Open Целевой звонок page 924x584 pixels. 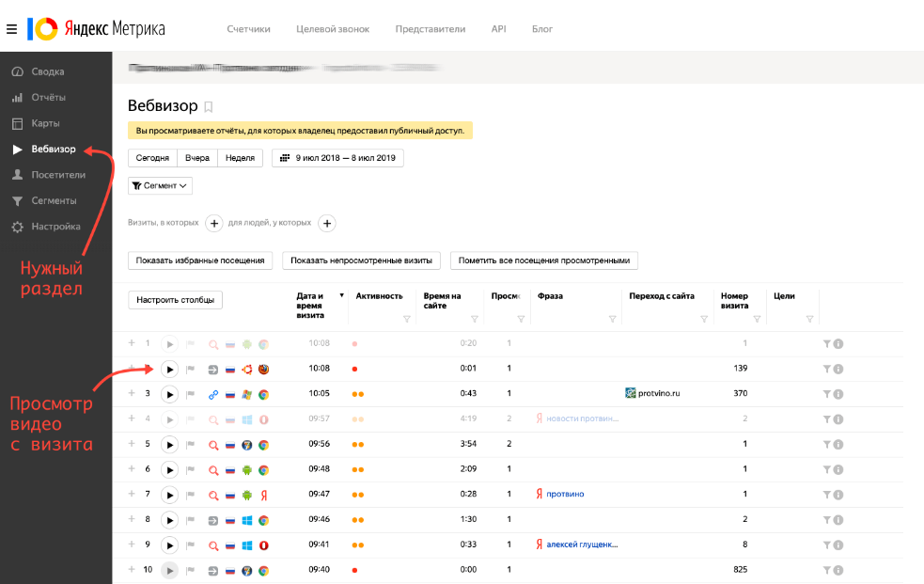coord(333,29)
